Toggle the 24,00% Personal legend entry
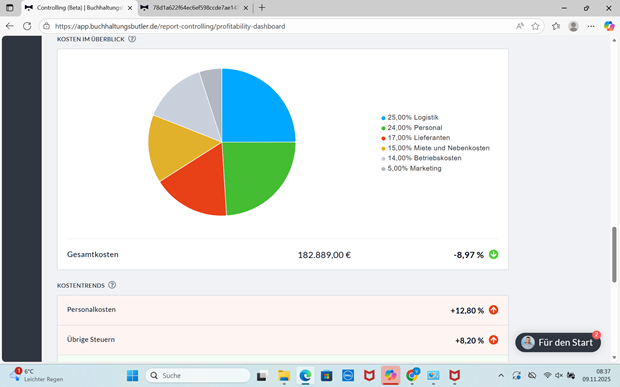The image size is (620, 387). [x=412, y=128]
